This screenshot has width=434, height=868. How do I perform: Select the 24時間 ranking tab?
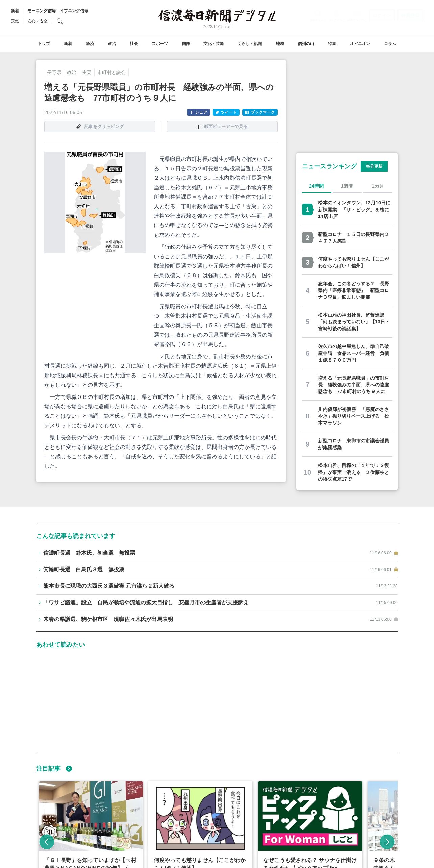(316, 186)
